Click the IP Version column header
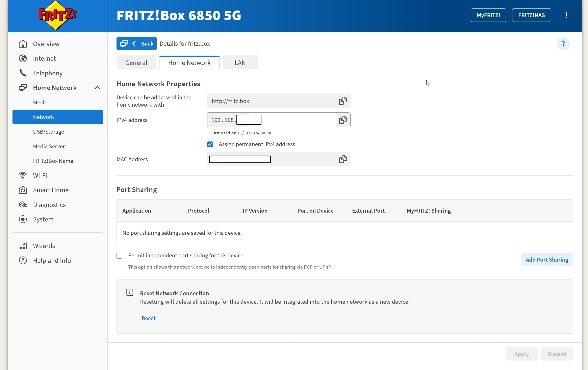 255,211
